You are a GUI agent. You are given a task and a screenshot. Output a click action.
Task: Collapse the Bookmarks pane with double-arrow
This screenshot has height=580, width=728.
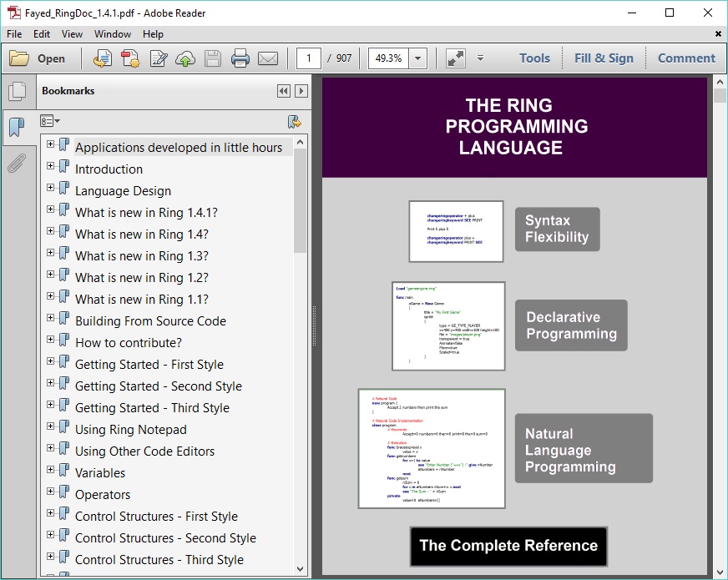tap(283, 91)
